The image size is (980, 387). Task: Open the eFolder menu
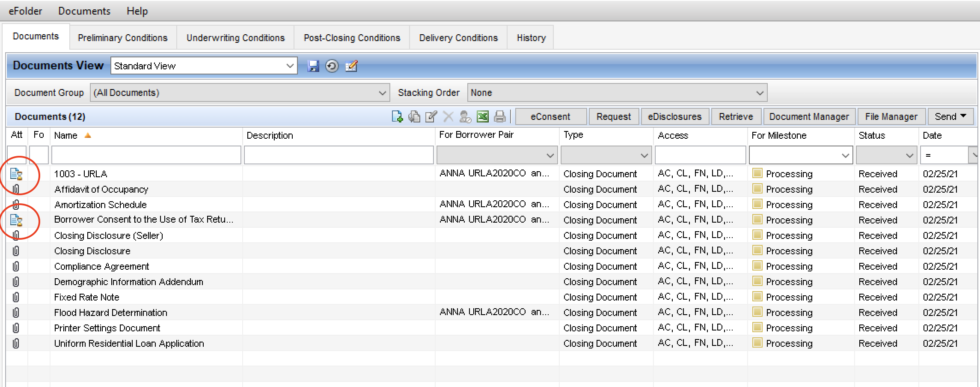pos(25,11)
